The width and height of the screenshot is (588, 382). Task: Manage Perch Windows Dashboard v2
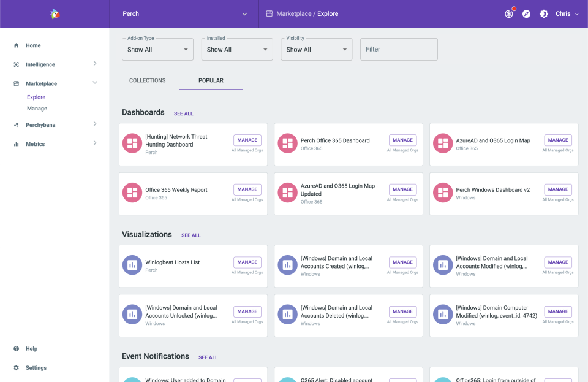tap(558, 189)
